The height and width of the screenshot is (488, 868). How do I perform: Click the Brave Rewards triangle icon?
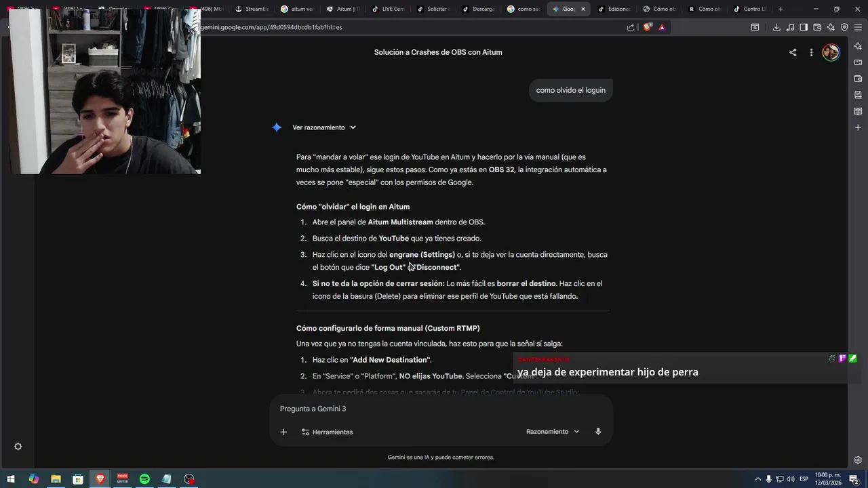click(662, 27)
